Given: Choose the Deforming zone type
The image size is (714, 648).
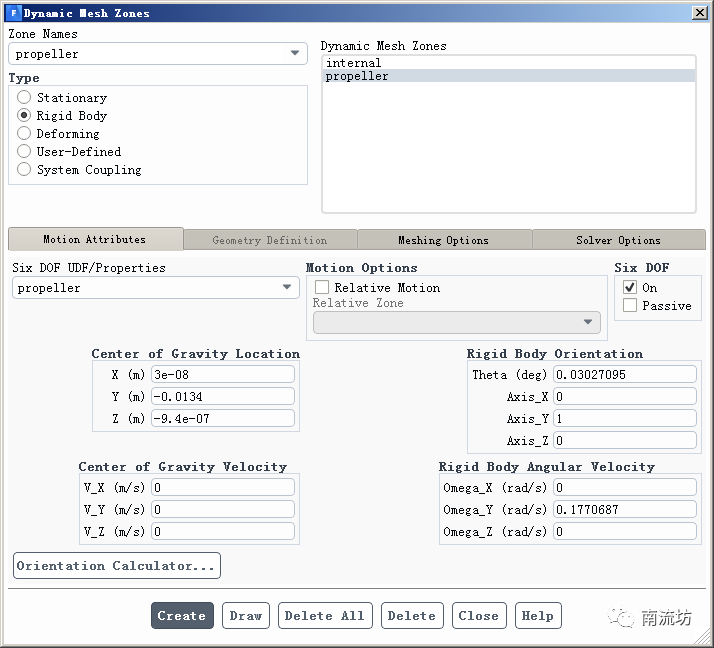Looking at the screenshot, I should coord(25,134).
